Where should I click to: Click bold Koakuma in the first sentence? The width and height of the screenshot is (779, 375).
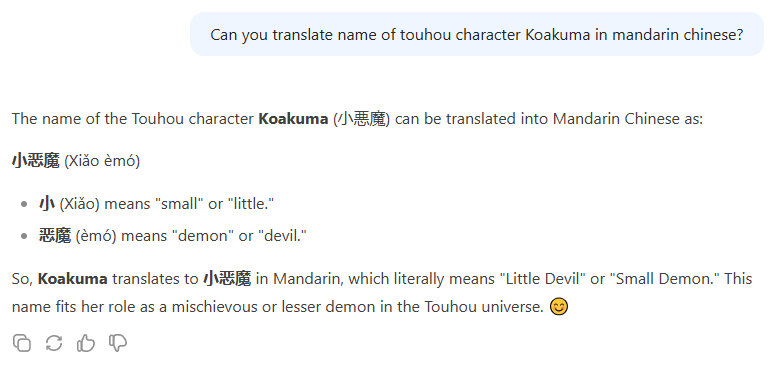tap(293, 119)
